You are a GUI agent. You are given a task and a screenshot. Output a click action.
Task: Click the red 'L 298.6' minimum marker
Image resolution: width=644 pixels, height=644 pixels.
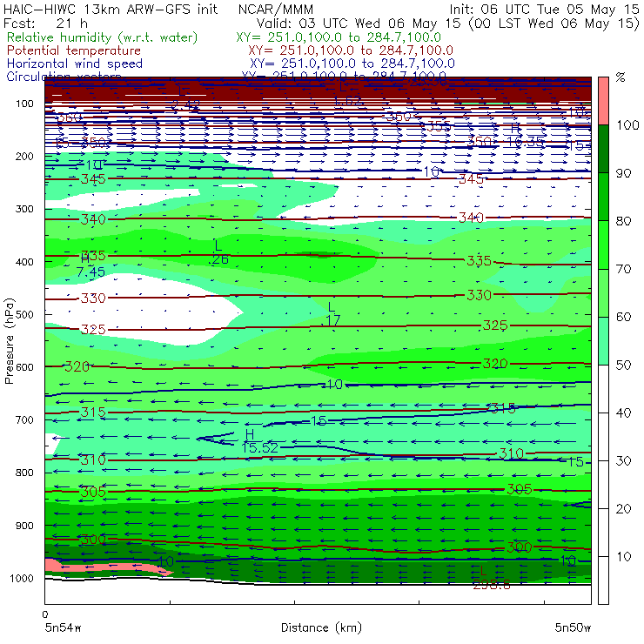[x=491, y=578]
